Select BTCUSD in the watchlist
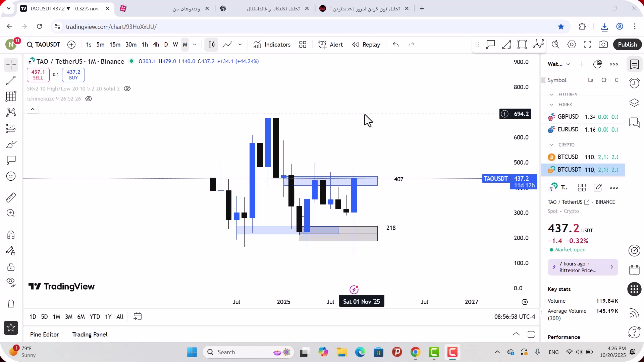The height and width of the screenshot is (362, 644). click(583, 157)
